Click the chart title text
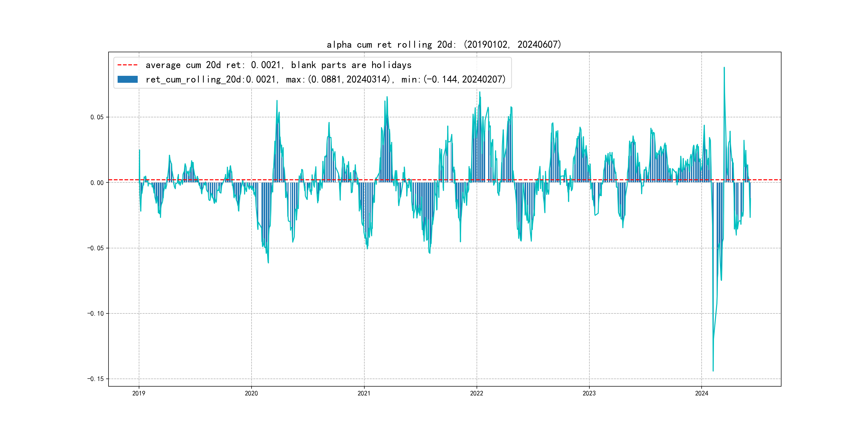 [x=444, y=44]
